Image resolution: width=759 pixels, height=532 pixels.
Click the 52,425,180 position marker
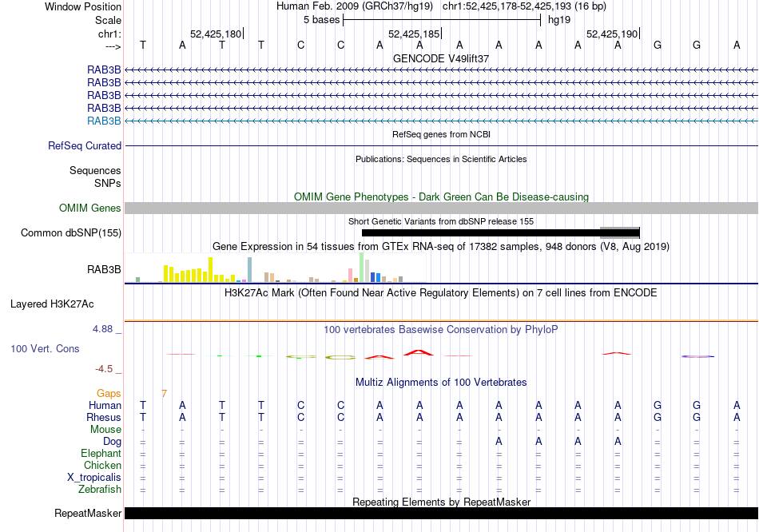tap(216, 34)
